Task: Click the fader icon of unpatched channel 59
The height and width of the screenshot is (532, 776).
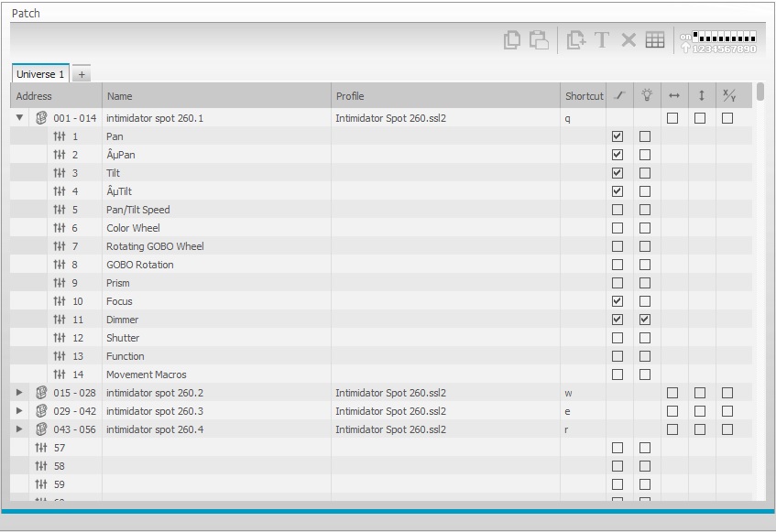Action: coord(41,484)
